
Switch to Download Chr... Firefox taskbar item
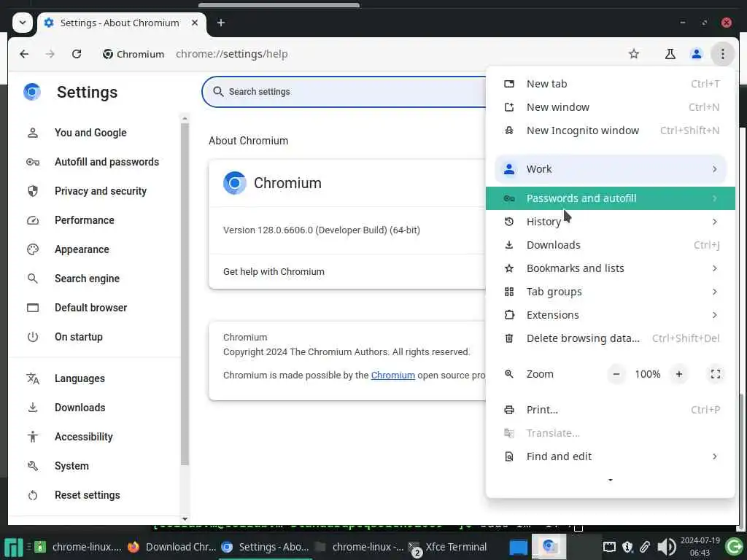point(172,547)
